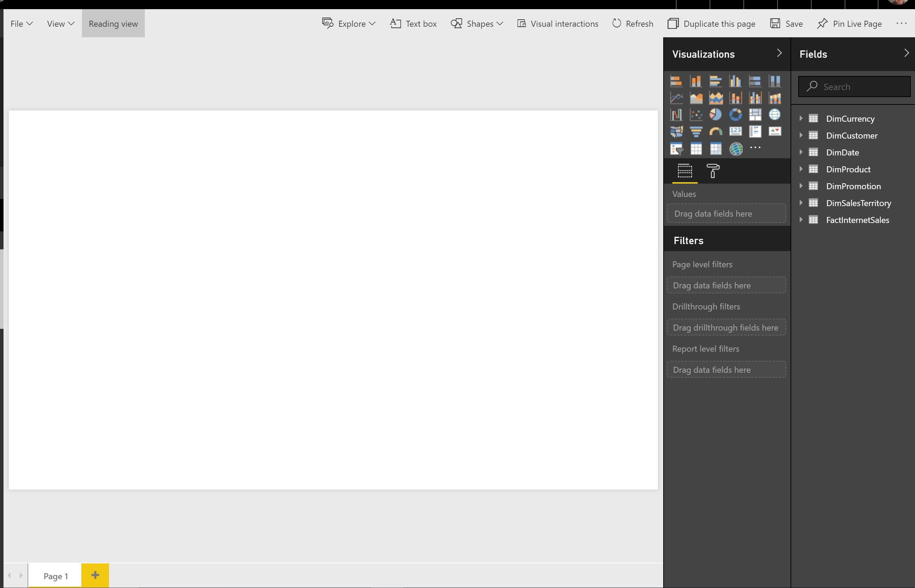The image size is (915, 588).
Task: Click the Drillthrough fields drop area
Action: click(726, 327)
